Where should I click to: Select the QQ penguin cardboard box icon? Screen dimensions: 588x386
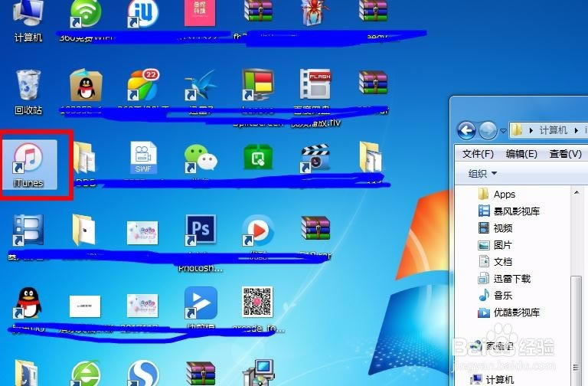click(x=86, y=85)
